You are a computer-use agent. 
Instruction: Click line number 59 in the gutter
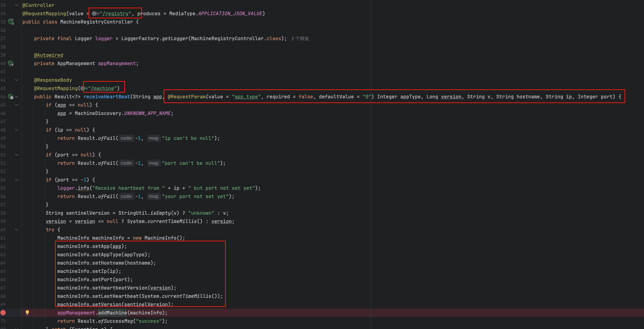tap(3, 221)
